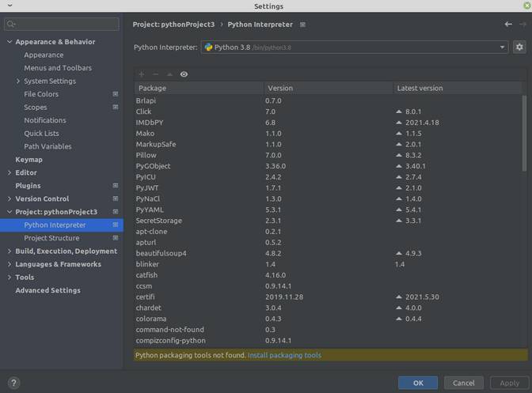Click the forward navigation arrow
532x393 pixels.
(x=522, y=24)
